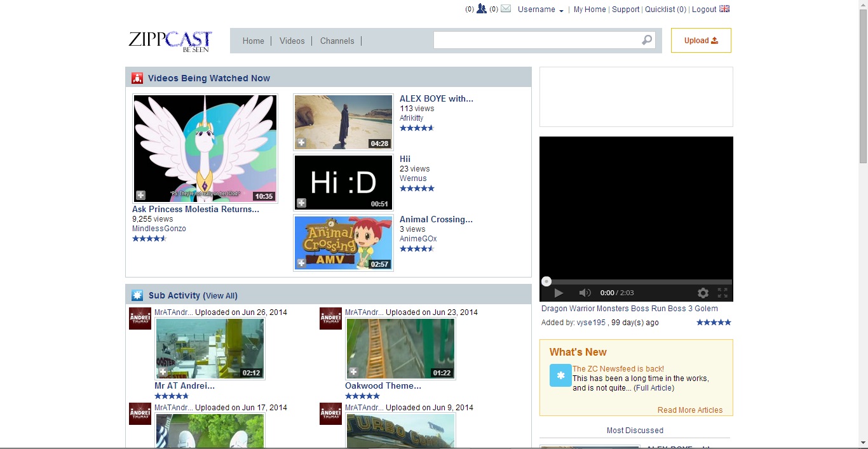Click the Videos Being Watched Now icon

coord(137,78)
